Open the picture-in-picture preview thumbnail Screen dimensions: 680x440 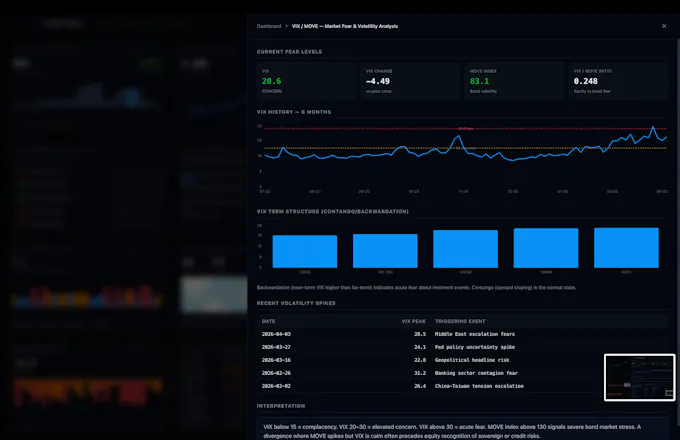[640, 378]
